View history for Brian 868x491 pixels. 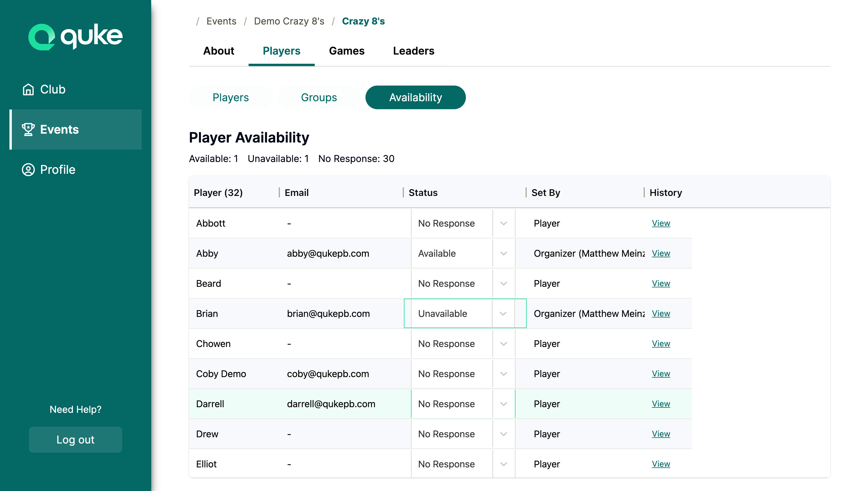pyautogui.click(x=660, y=313)
